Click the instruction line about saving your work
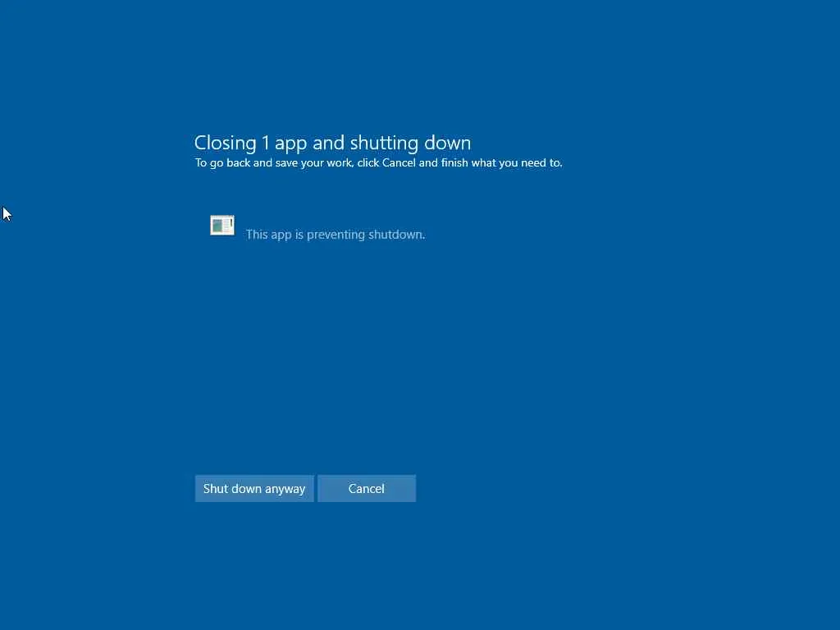This screenshot has width=840, height=630. click(x=379, y=163)
